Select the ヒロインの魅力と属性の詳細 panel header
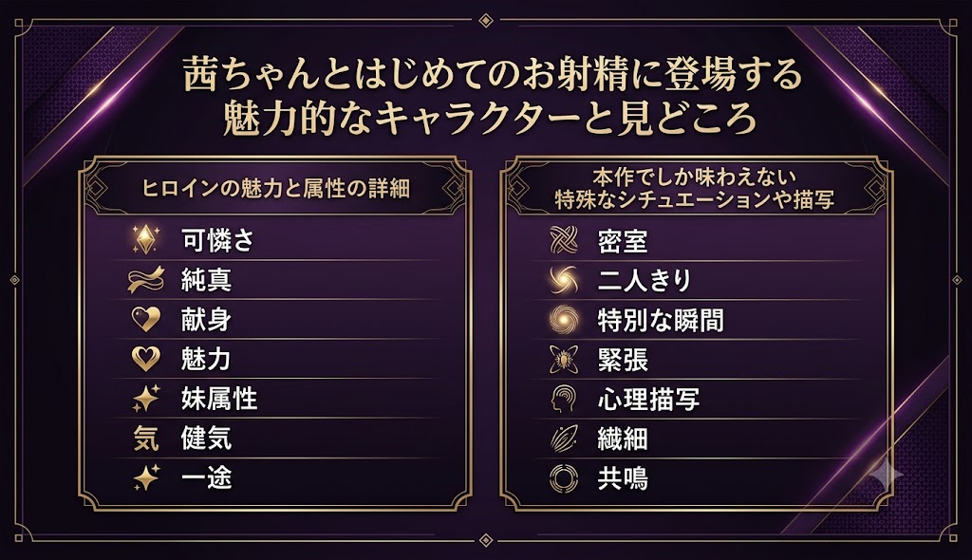972x560 pixels. click(276, 188)
